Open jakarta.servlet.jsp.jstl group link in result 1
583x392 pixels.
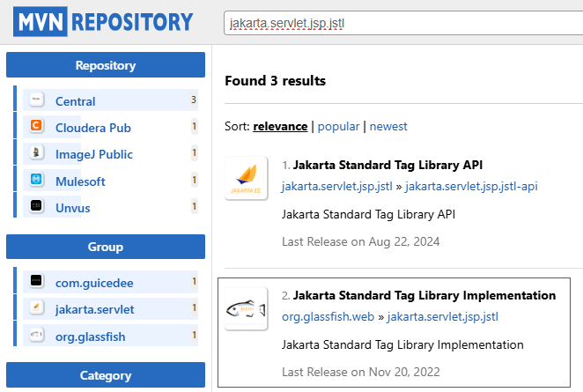(x=337, y=186)
